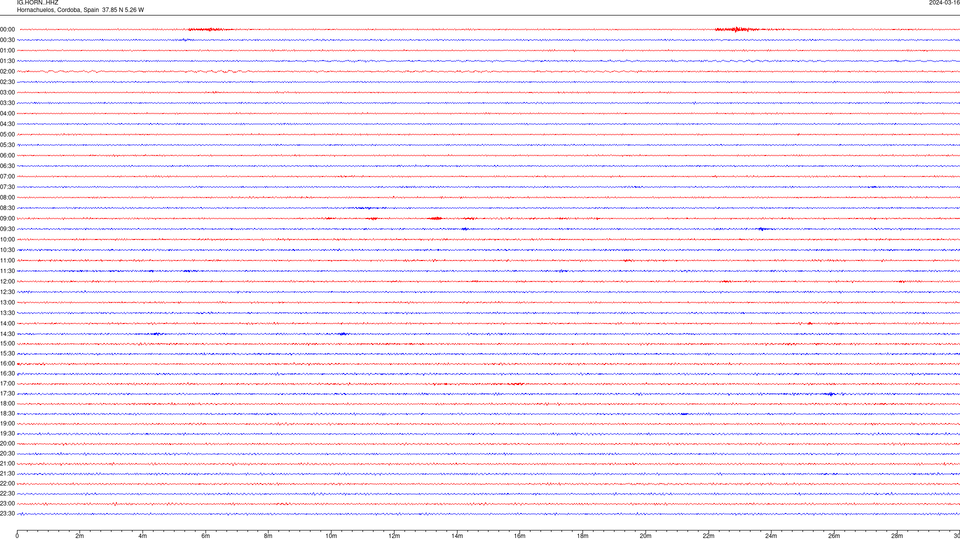Click the 2m tick label on time axis
This screenshot has width=960, height=540.
click(80, 536)
